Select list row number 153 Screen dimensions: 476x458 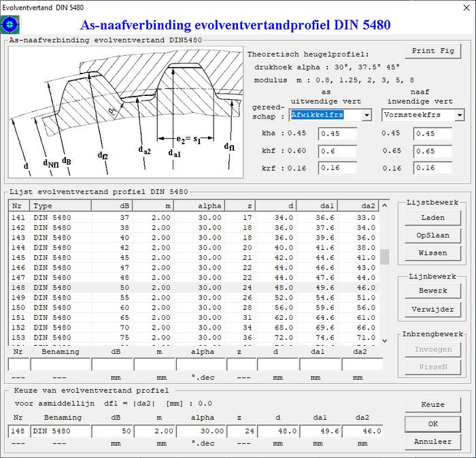(194, 338)
